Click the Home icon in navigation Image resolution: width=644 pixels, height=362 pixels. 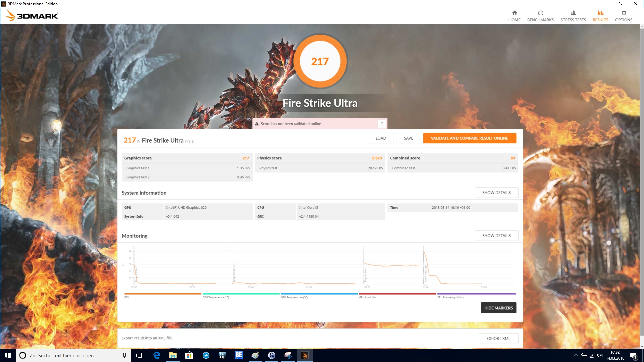(x=514, y=13)
